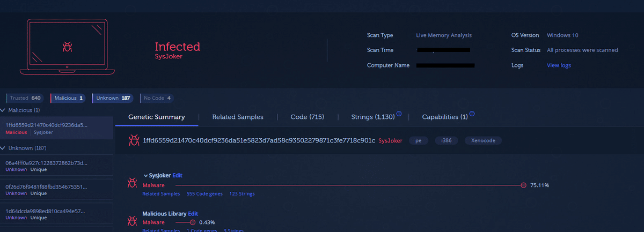Screen dimensions: 644x232
Task: Click the Malicious Library bug icon
Action: click(132, 220)
